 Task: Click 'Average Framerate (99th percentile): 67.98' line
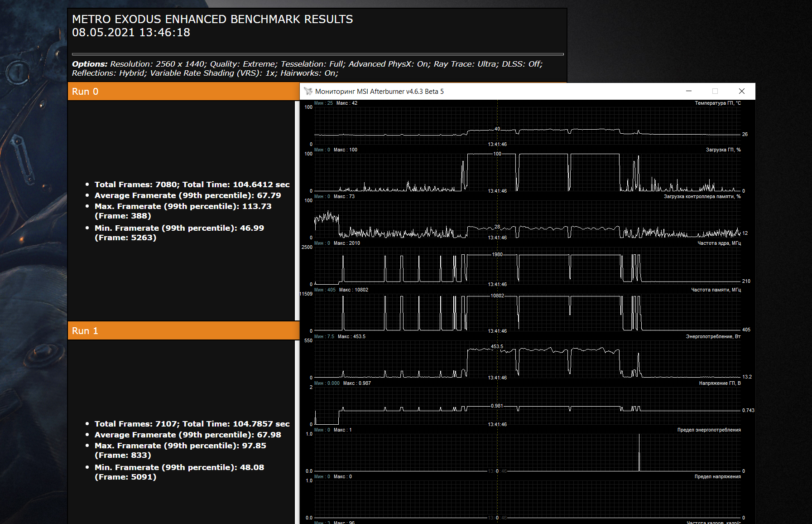(188, 435)
